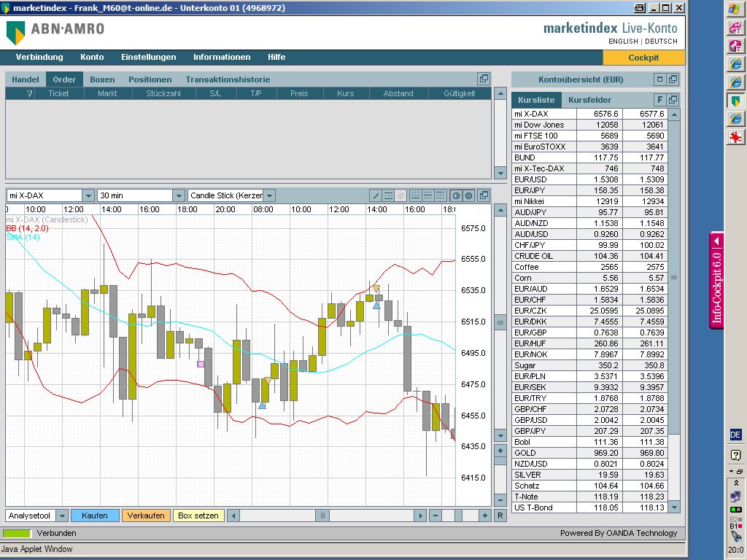The image size is (747, 560).
Task: Open the Einstellungen menu
Action: [148, 57]
